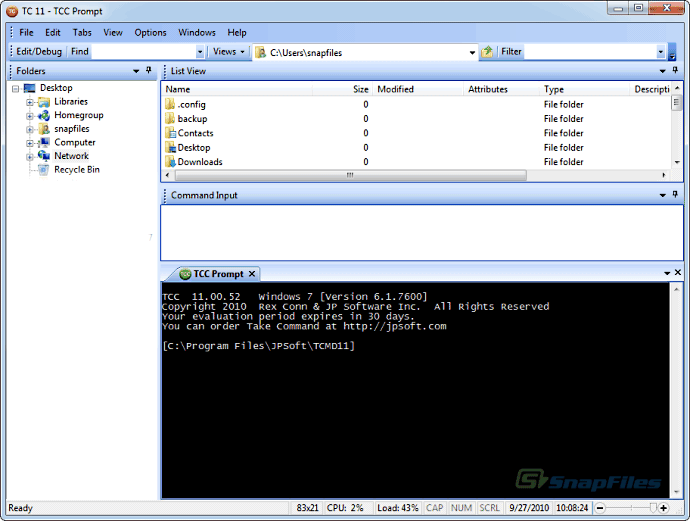Open the Help menu
Image resolution: width=690 pixels, height=521 pixels.
pos(237,33)
